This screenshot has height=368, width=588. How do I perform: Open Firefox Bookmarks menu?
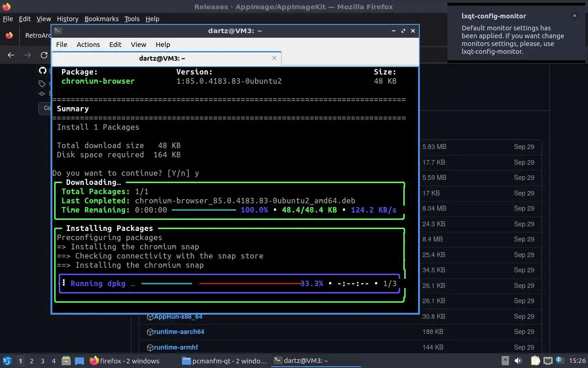(x=102, y=19)
